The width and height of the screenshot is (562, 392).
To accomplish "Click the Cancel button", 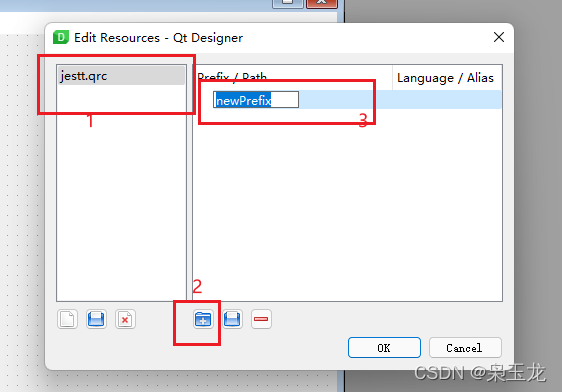I will (465, 348).
